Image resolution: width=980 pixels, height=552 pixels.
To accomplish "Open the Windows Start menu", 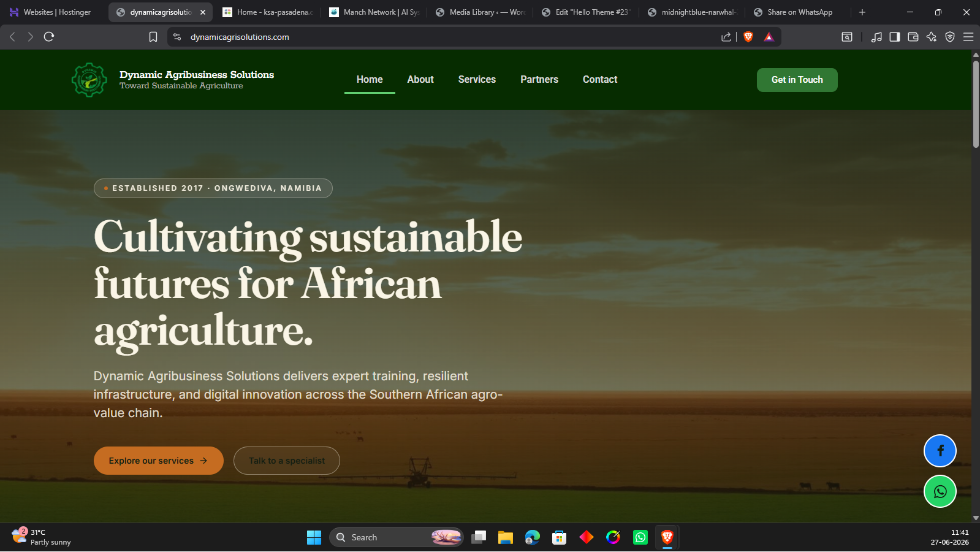I will click(x=314, y=537).
